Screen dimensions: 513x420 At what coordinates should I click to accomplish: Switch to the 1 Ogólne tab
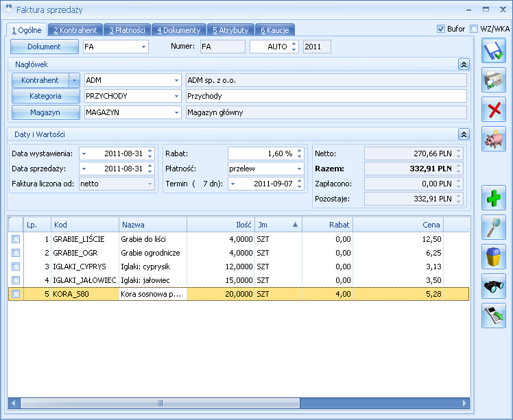click(x=27, y=30)
